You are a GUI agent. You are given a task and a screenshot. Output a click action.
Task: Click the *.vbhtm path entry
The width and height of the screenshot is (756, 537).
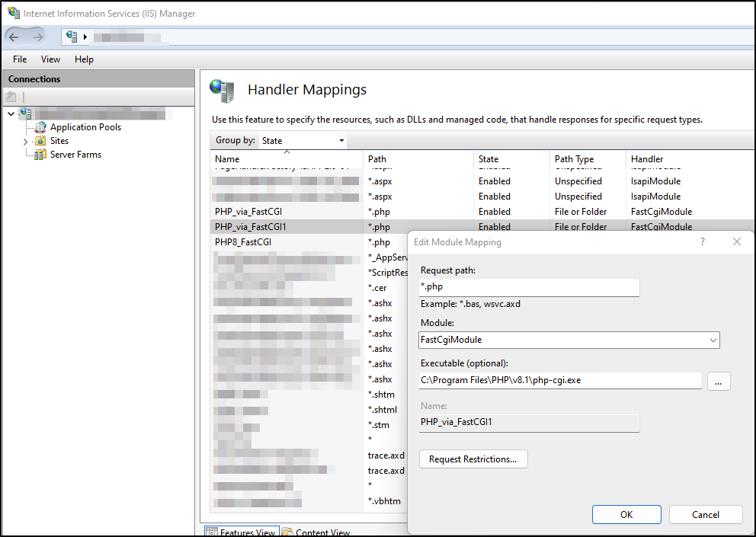point(384,501)
